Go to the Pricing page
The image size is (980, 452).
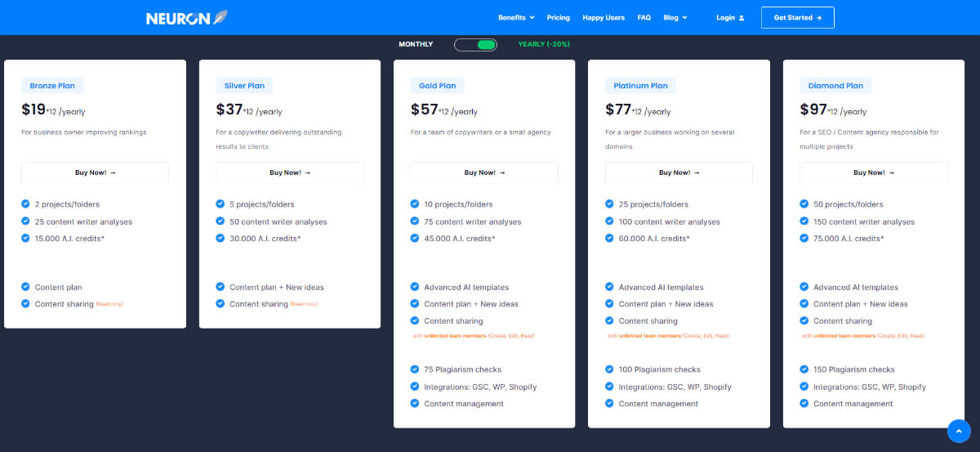(559, 17)
